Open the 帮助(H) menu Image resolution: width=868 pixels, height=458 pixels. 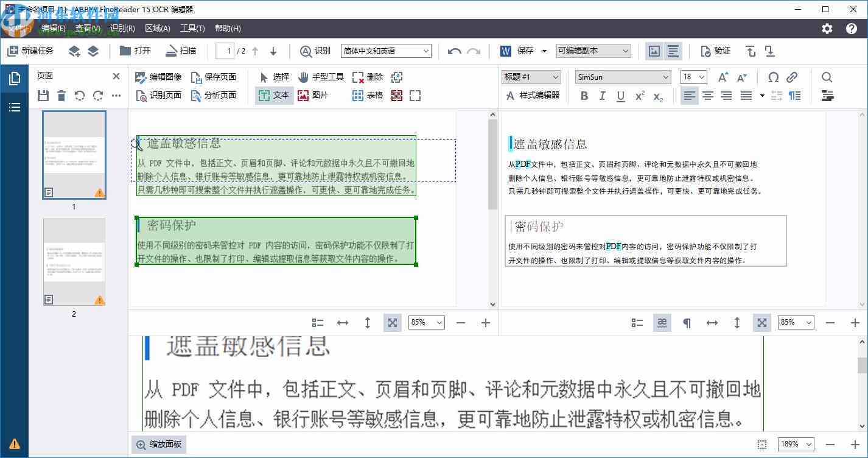click(x=228, y=28)
